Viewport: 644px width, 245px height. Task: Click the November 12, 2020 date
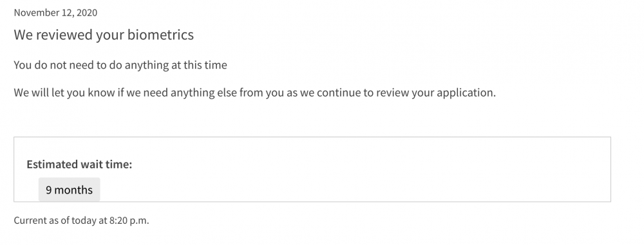[55, 13]
